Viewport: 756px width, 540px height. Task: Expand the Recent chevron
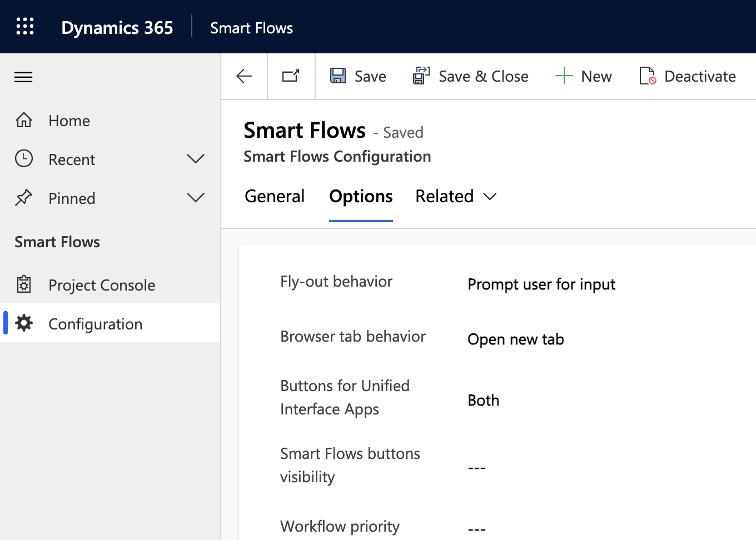(x=196, y=159)
